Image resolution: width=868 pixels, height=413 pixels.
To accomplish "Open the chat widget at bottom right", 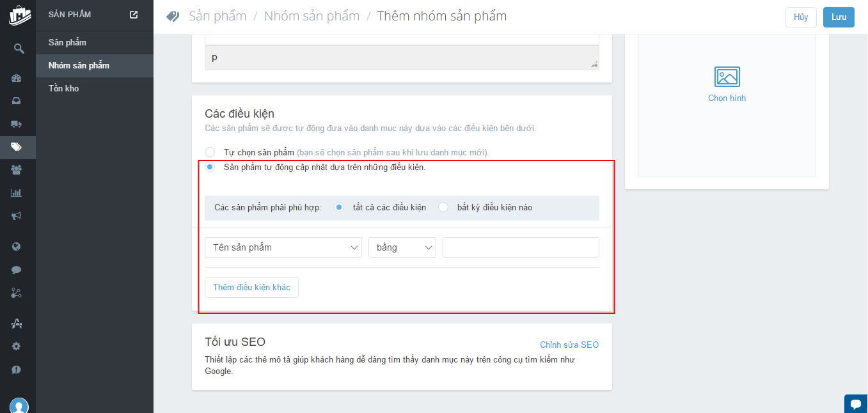I will point(855,403).
